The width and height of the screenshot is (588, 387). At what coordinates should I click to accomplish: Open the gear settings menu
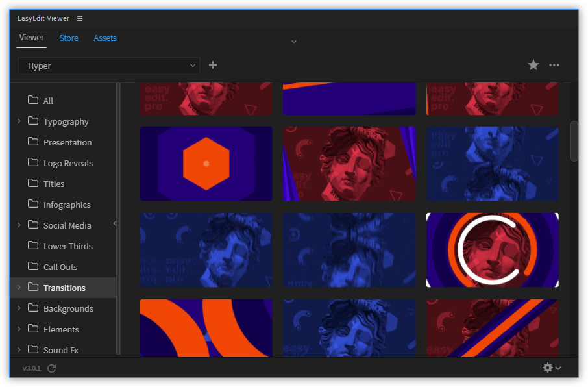[548, 368]
